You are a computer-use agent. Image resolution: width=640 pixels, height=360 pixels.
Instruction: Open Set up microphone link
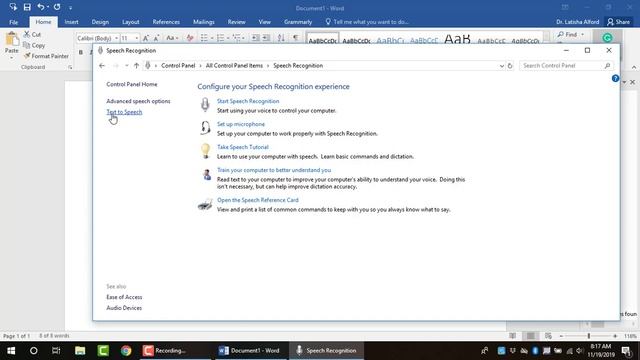pos(241,124)
